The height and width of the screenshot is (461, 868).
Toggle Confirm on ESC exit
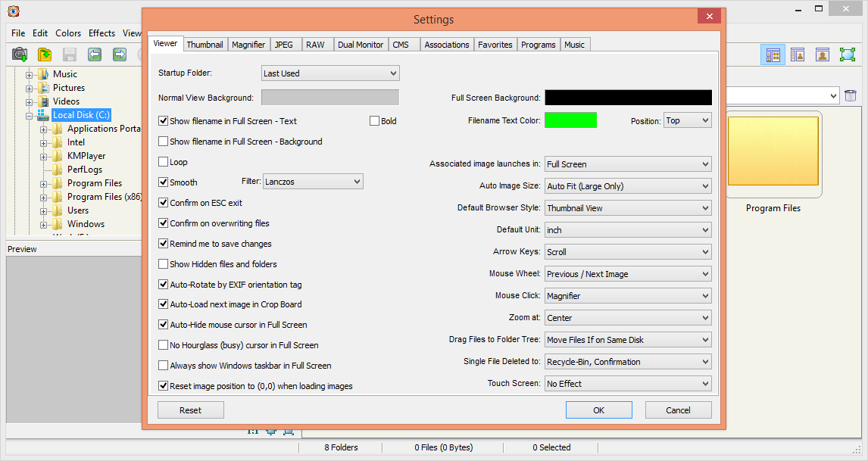tap(164, 203)
